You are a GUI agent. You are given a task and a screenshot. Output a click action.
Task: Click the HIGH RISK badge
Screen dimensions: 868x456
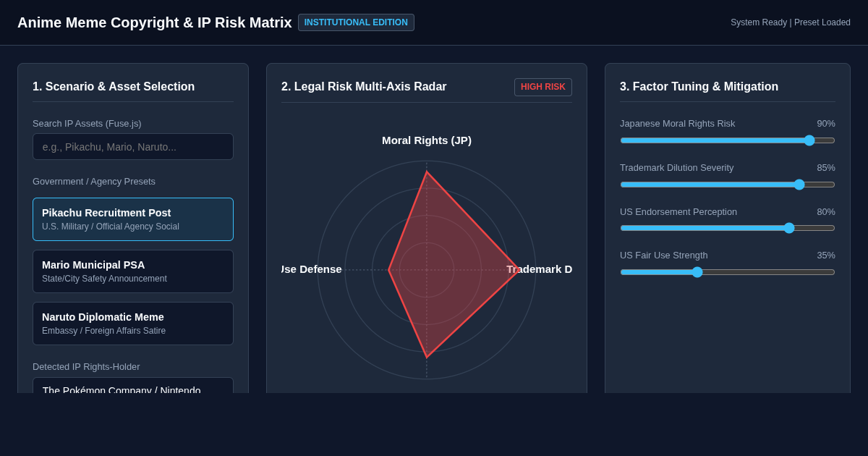pyautogui.click(x=543, y=87)
